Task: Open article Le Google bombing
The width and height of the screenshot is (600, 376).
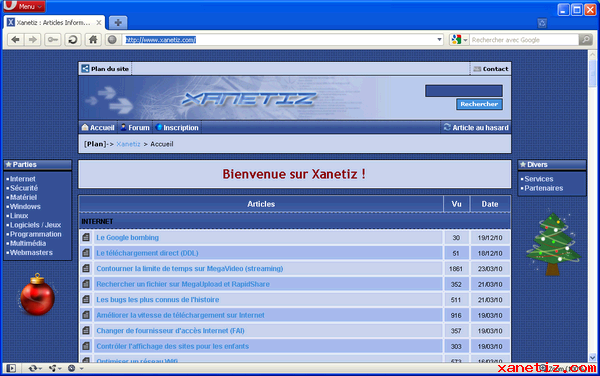Action: [x=127, y=238]
